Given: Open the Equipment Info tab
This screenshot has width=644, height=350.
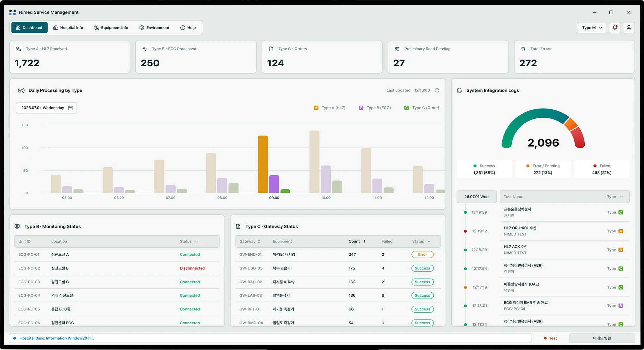Looking at the screenshot, I should pos(111,28).
